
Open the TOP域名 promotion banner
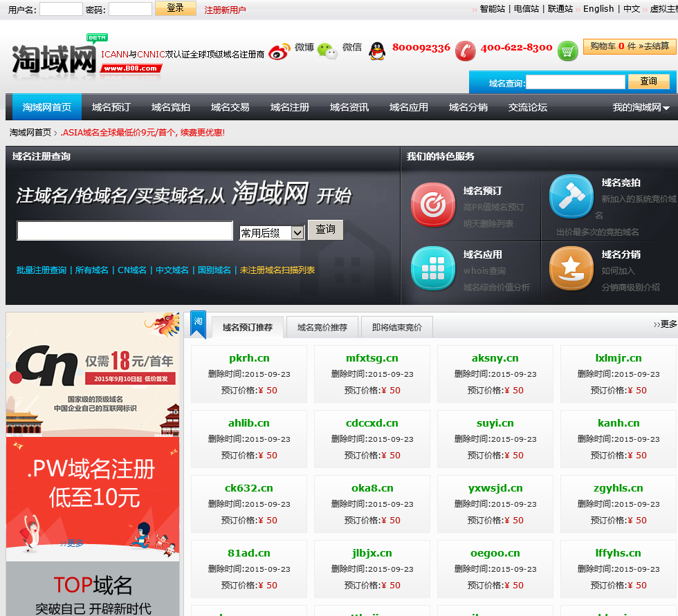coord(93,589)
